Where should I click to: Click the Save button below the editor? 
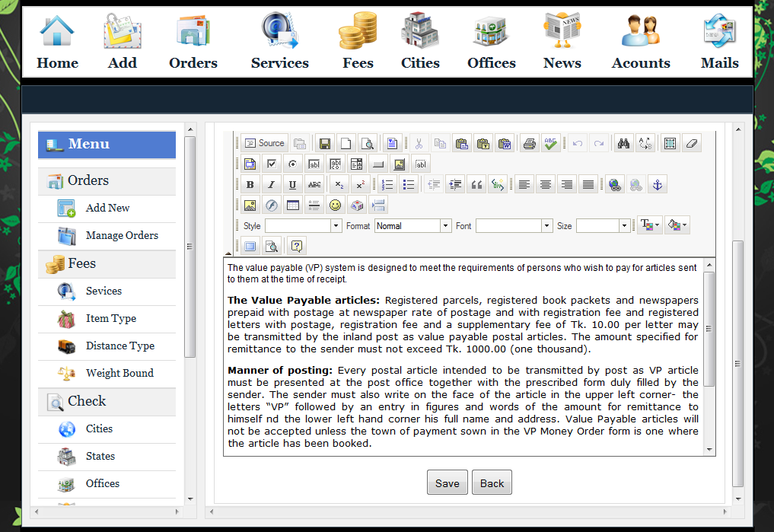click(x=447, y=483)
